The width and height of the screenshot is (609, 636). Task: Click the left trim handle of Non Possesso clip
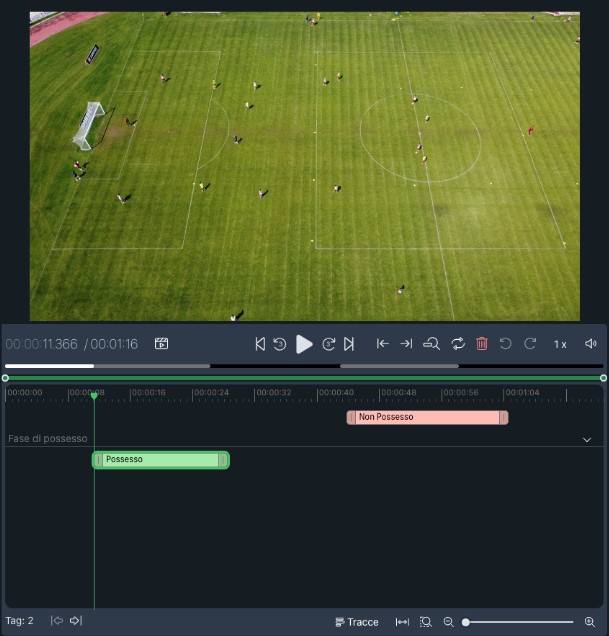[x=351, y=417]
